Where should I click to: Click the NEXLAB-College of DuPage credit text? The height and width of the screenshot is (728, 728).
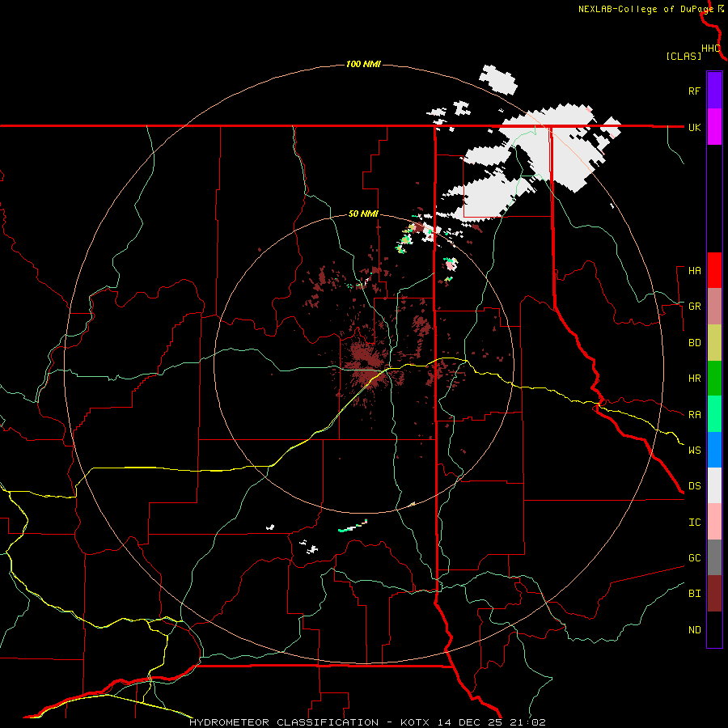tap(645, 9)
